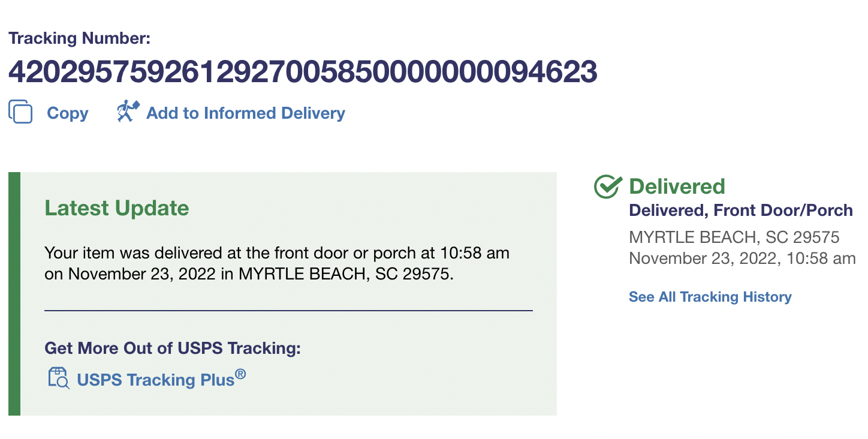868x439 pixels.
Task: Click Get More Out of USPS Tracking heading
Action: (173, 348)
